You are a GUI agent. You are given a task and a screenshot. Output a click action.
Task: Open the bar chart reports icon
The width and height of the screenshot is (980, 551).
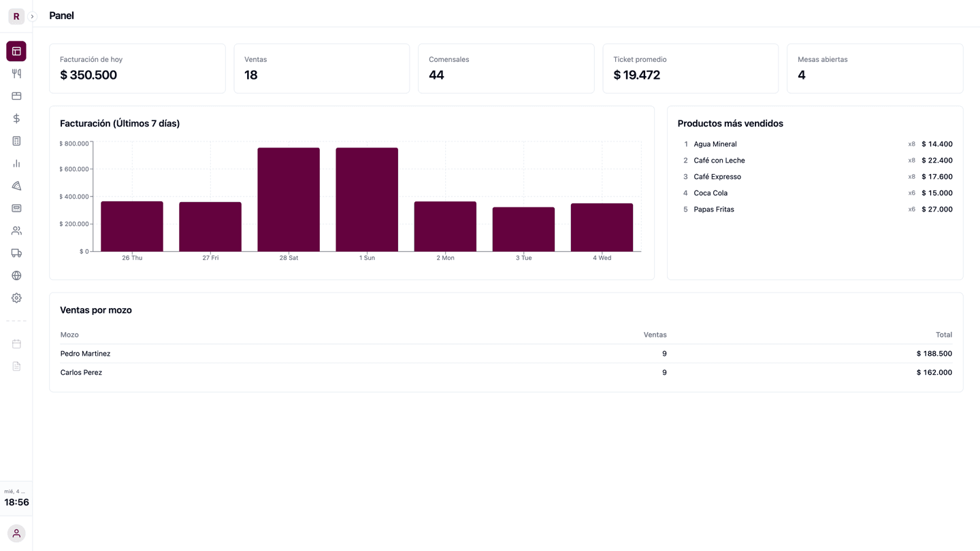[16, 163]
